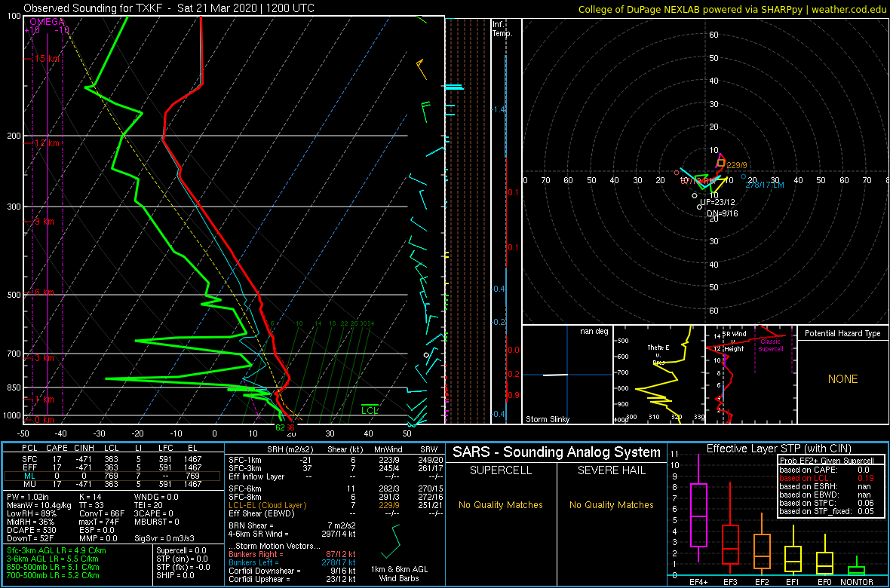Click the Storm Slinky panel label
This screenshot has height=588, width=890.
[x=548, y=419]
